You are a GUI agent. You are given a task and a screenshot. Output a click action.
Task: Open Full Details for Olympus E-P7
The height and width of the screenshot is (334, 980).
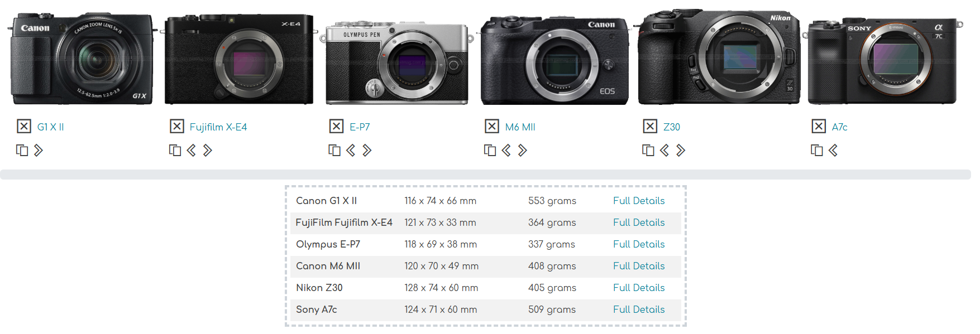click(x=639, y=244)
